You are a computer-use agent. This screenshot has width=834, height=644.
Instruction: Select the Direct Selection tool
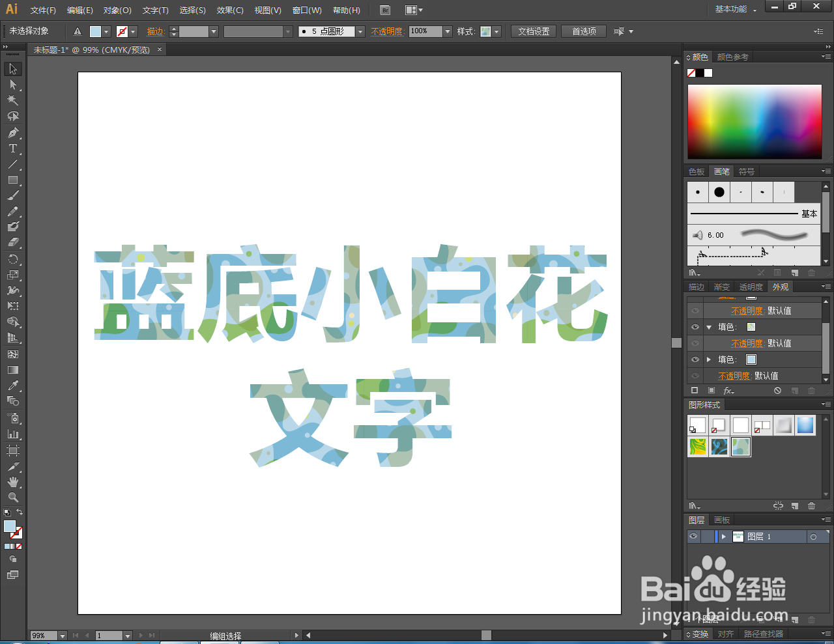(x=12, y=85)
